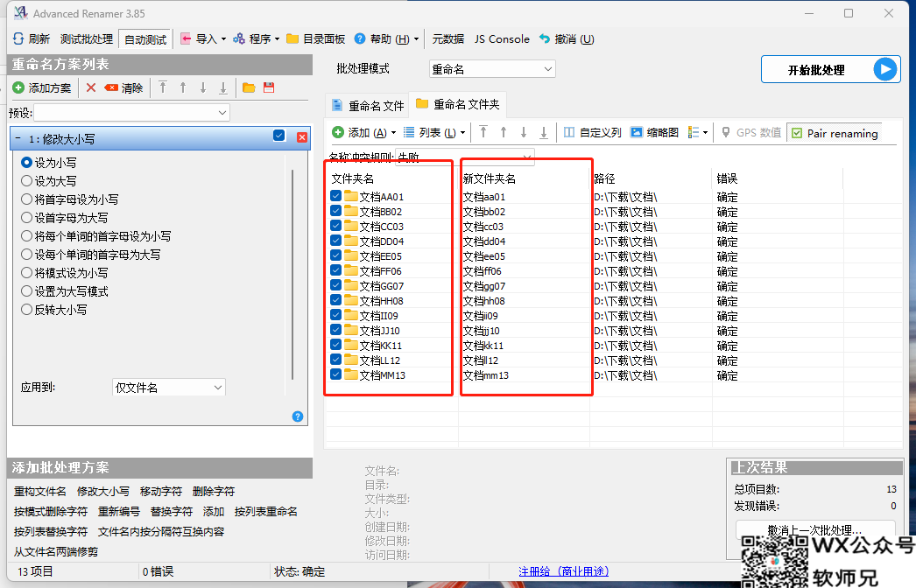Move item down in file list toolbar

pos(524,132)
